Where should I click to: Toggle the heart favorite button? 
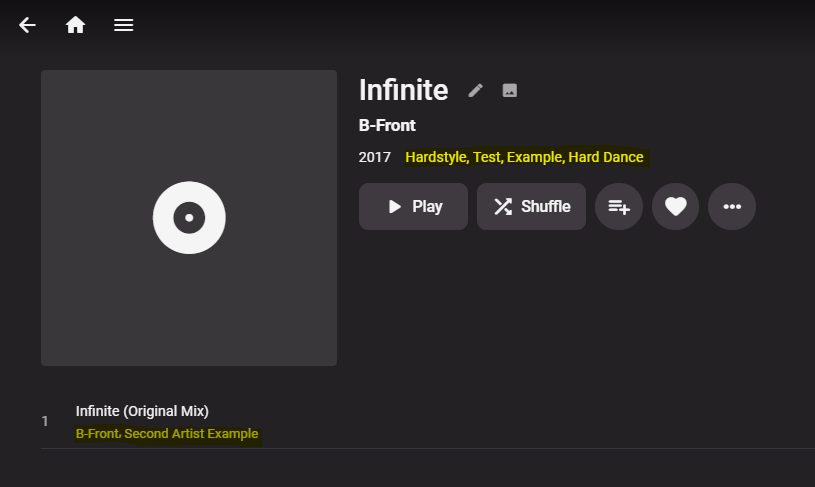coord(675,207)
